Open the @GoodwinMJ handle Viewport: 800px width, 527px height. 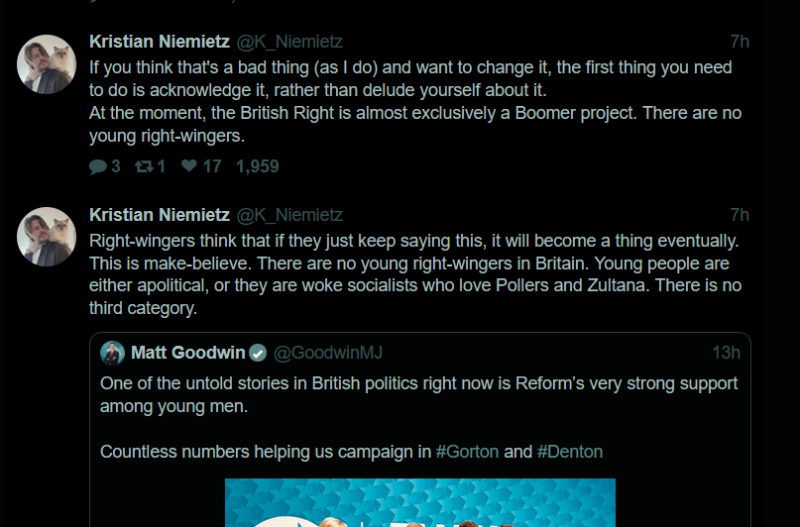click(328, 352)
